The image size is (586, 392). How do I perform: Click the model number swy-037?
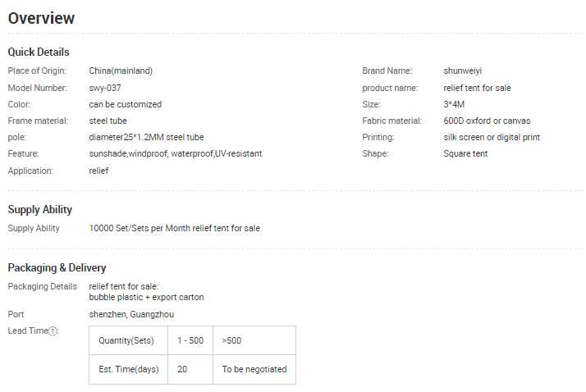pyautogui.click(x=105, y=88)
